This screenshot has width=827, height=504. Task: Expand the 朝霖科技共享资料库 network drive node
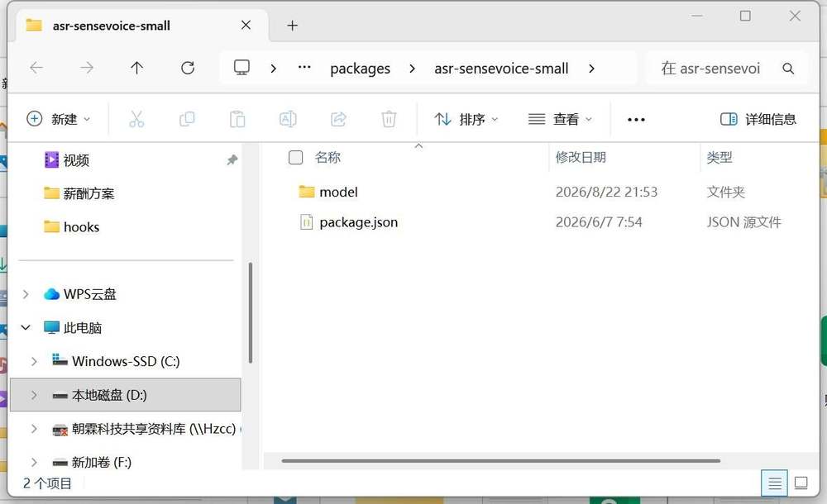coord(34,429)
